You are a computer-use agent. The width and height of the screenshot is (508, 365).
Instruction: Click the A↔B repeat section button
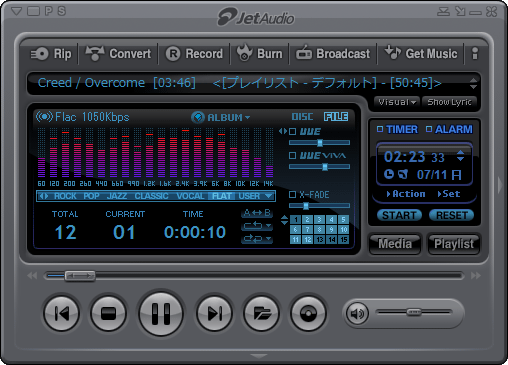point(257,213)
